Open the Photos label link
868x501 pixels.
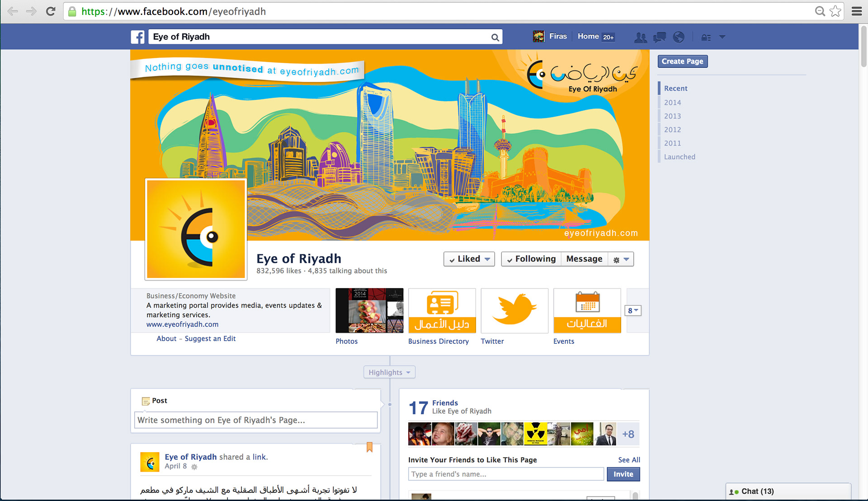click(346, 342)
